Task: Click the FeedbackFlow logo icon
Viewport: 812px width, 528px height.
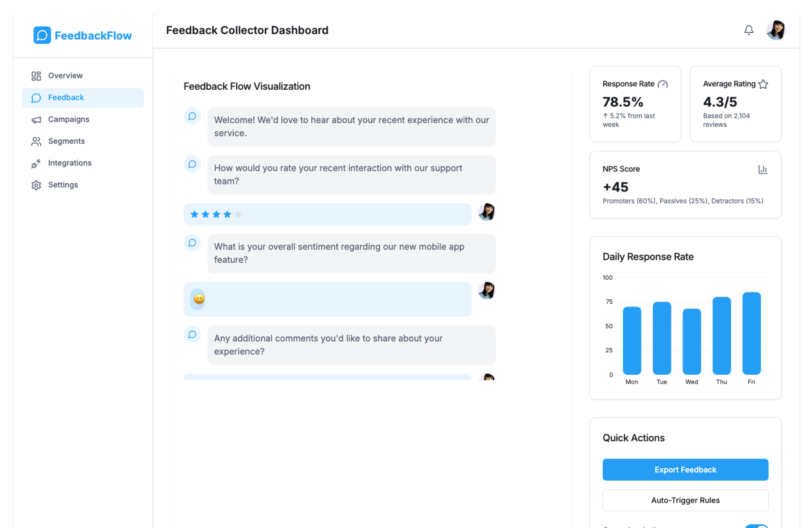Action: (42, 36)
